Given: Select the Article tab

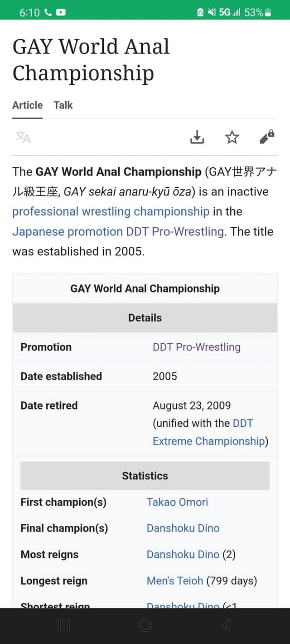Looking at the screenshot, I should pos(28,105).
